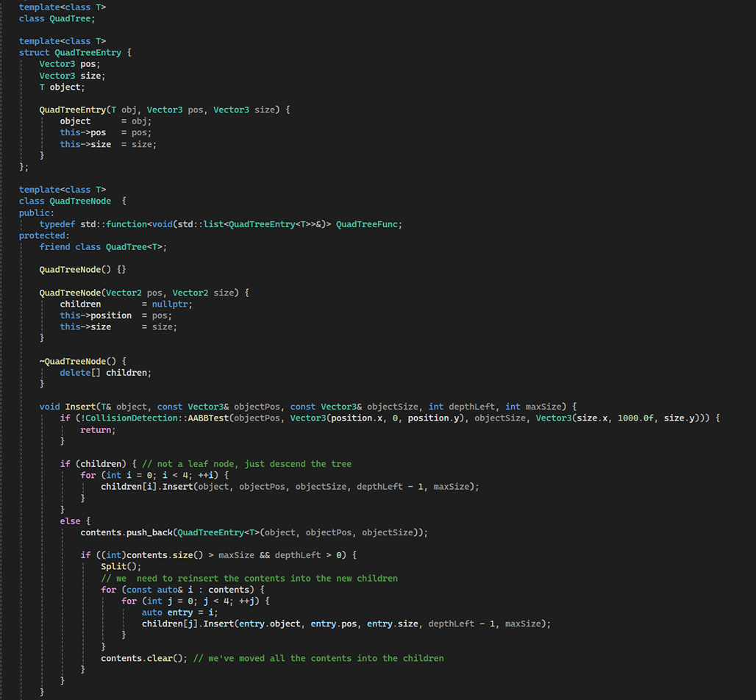This screenshot has width=756, height=700.
Task: Click the class QuadTreeNode declaration name
Action: (80, 201)
